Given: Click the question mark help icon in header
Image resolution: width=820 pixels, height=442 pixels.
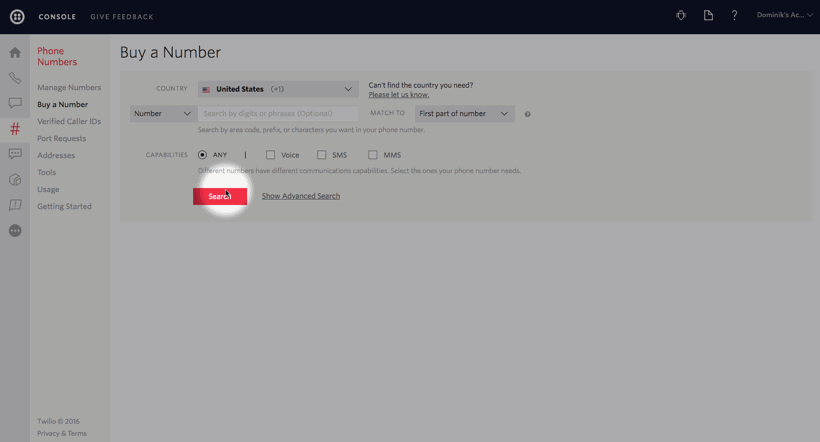Looking at the screenshot, I should click(x=734, y=16).
